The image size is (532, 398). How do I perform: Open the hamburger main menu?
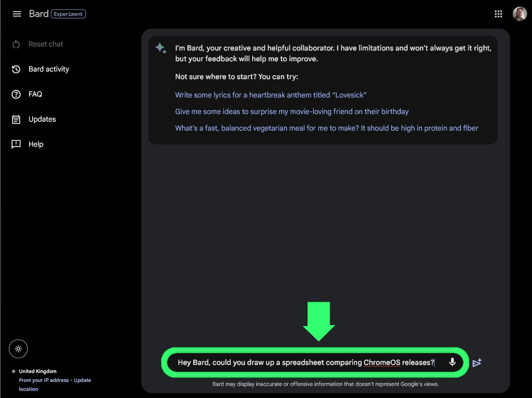(x=17, y=14)
